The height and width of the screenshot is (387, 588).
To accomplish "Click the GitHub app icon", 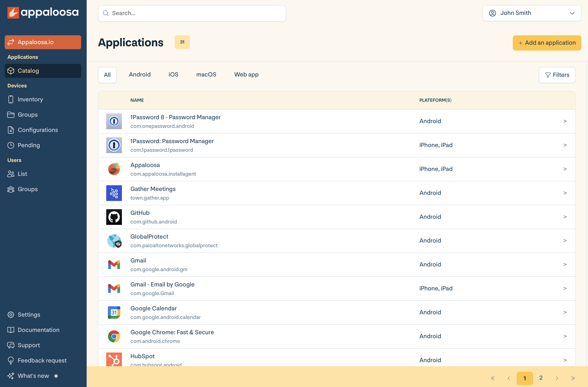I will tap(114, 217).
